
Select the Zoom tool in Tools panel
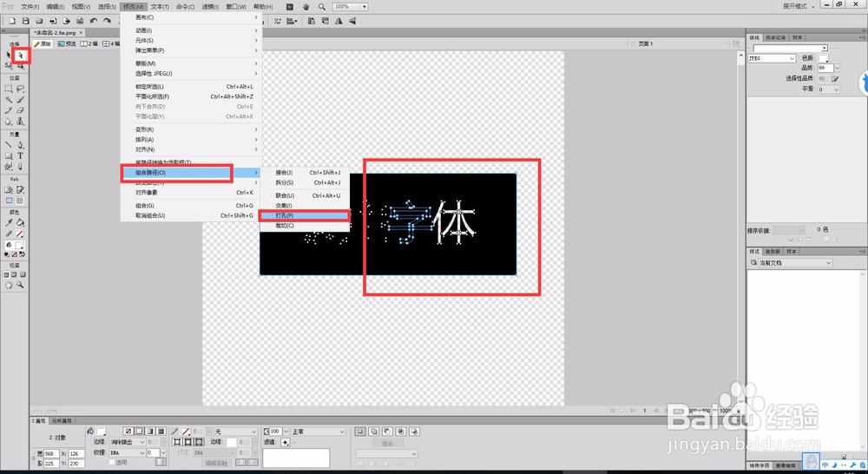21,285
